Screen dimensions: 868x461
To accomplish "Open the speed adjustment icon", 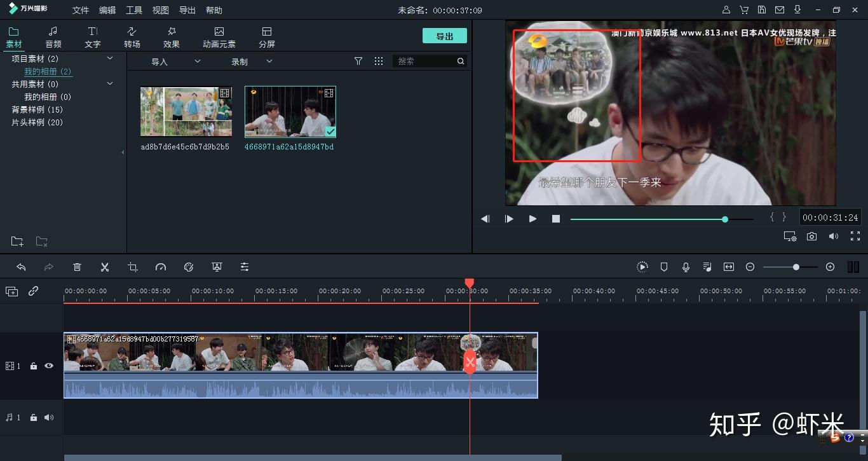I will coord(161,267).
